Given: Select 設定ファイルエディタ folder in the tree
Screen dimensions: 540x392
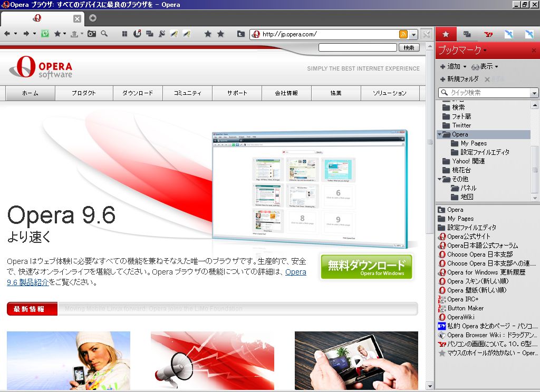Looking at the screenshot, I should (x=480, y=152).
